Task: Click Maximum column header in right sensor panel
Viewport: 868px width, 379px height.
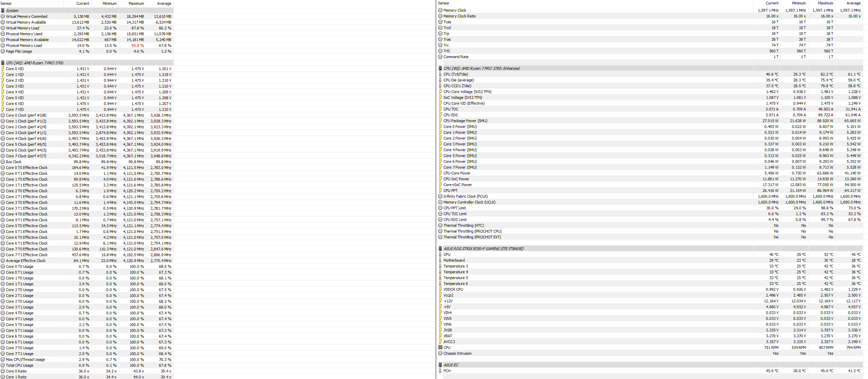Action: 825,3
